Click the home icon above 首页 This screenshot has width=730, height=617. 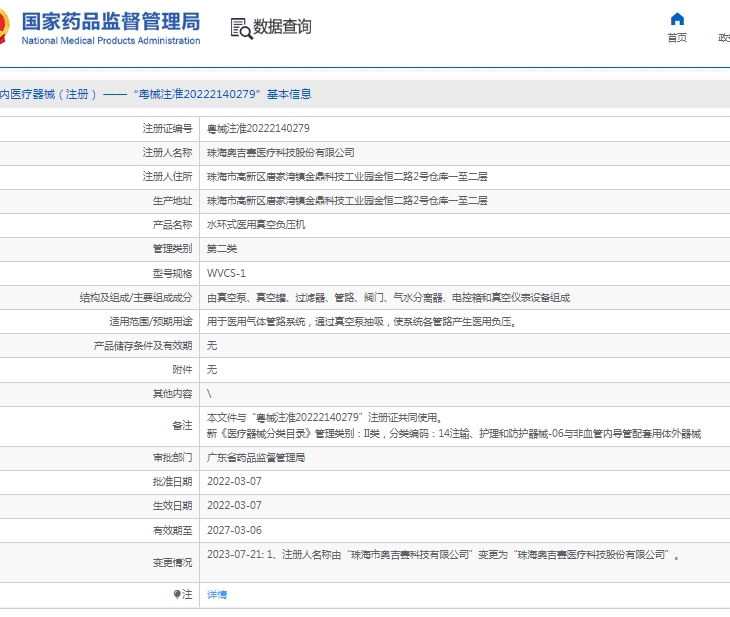tap(677, 19)
